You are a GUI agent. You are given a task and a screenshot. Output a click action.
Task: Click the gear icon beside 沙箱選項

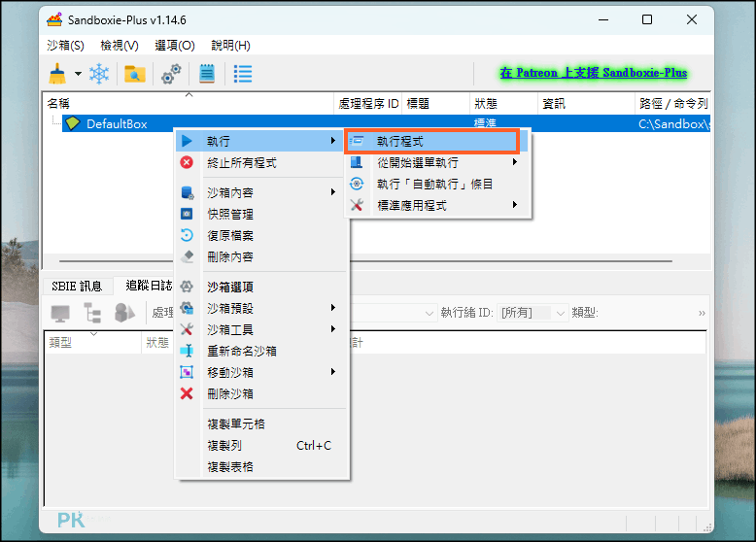click(x=187, y=287)
